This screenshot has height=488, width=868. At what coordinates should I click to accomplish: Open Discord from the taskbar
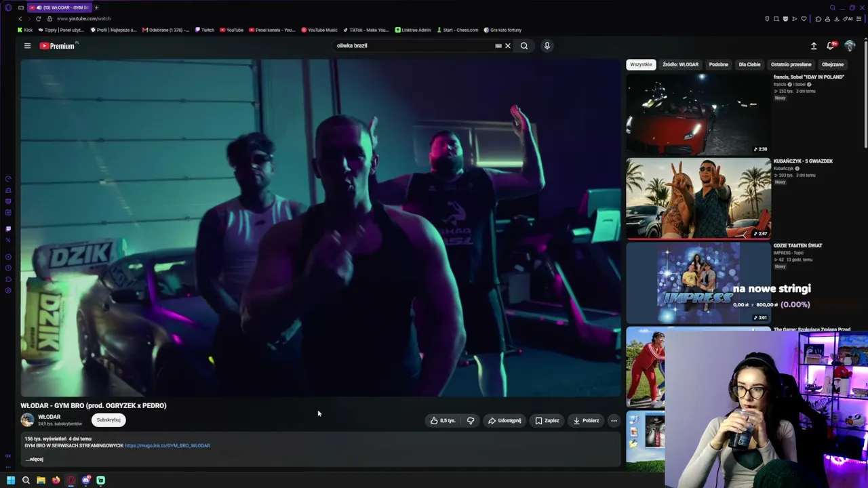point(86,481)
